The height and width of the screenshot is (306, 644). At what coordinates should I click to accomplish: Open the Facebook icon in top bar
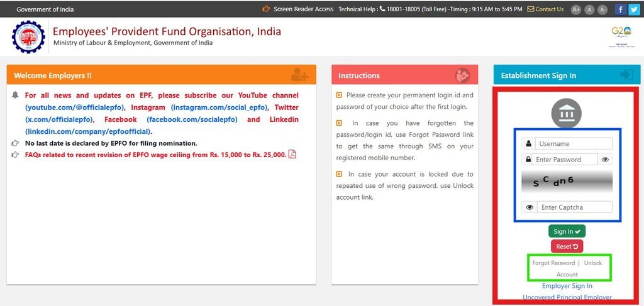[621, 9]
